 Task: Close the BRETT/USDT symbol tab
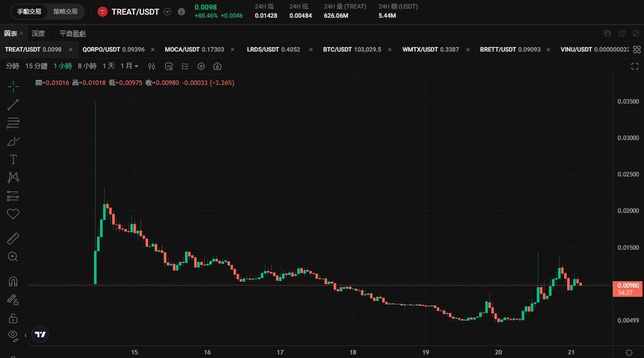pyautogui.click(x=548, y=49)
